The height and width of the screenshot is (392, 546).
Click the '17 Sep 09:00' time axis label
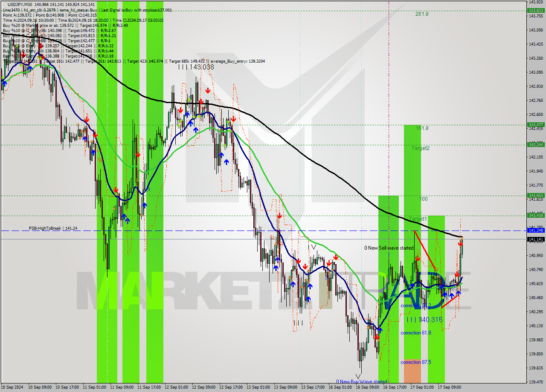(x=449, y=387)
